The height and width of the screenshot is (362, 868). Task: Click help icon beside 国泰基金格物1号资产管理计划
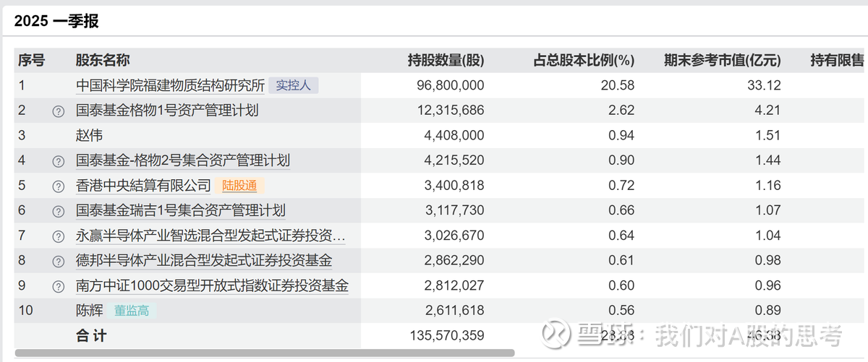[x=59, y=111]
